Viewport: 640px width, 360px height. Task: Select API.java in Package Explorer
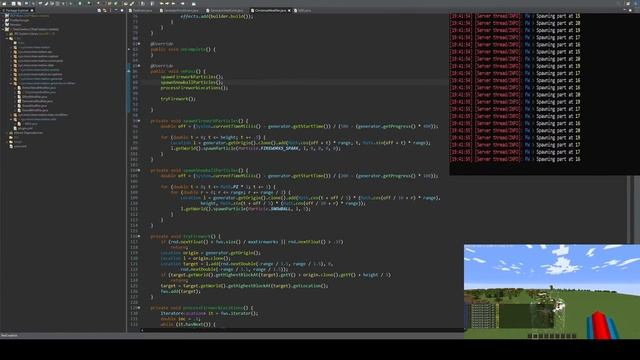(x=28, y=124)
